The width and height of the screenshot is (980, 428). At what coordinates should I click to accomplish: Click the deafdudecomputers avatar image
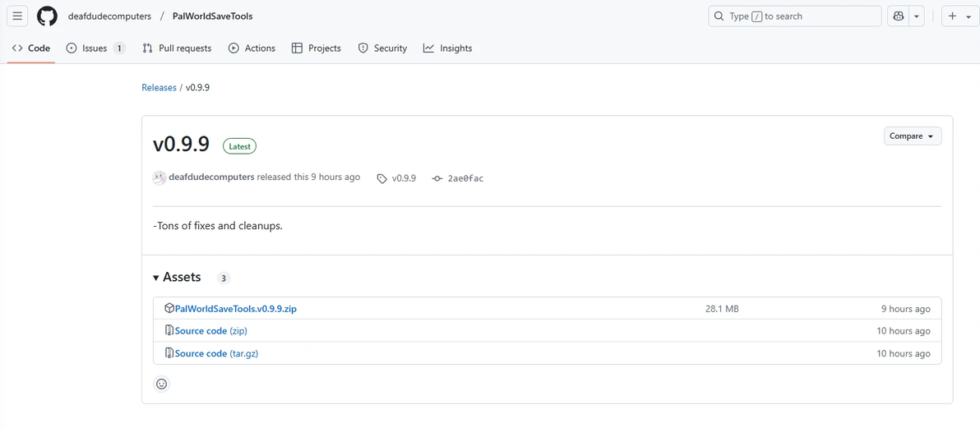point(159,177)
